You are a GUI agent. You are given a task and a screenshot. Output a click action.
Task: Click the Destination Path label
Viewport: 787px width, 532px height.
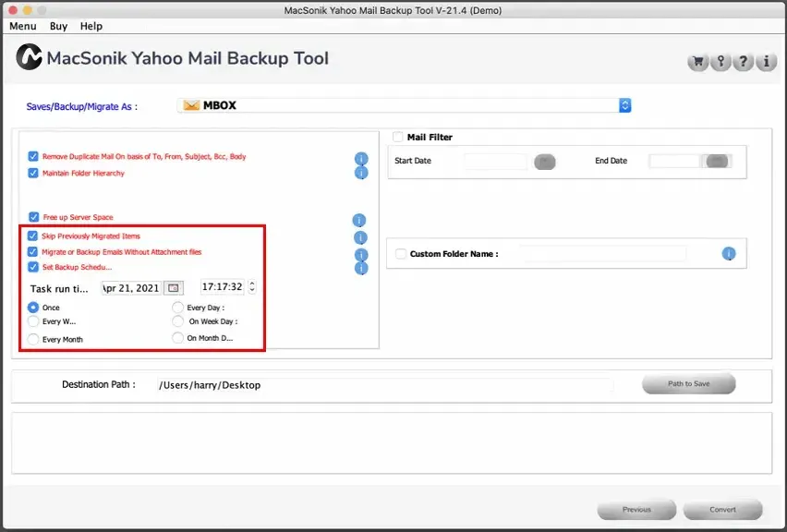pos(99,384)
